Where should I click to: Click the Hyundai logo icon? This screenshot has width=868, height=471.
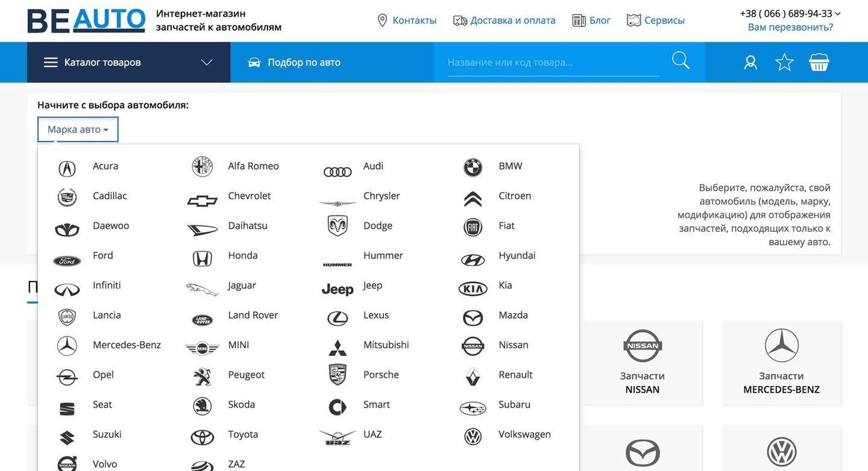tap(473, 260)
